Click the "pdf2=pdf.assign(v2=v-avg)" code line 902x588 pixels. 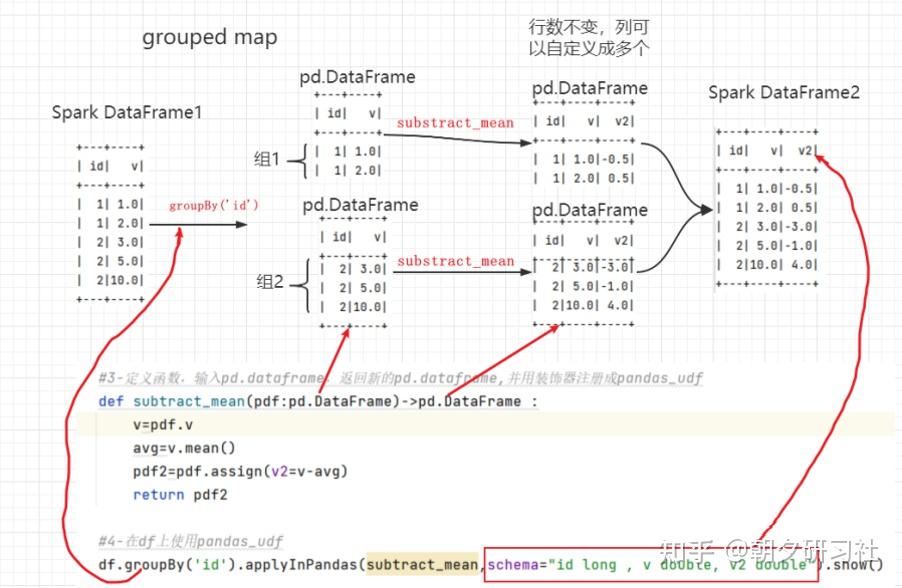pos(240,471)
